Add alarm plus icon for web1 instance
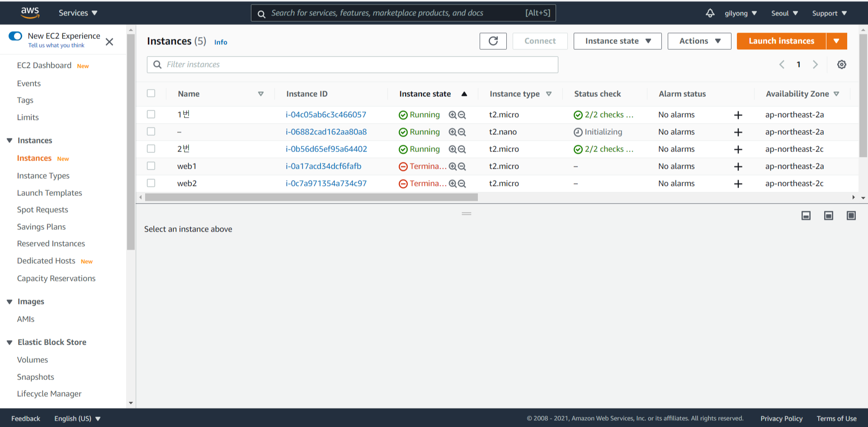868x427 pixels. [738, 166]
